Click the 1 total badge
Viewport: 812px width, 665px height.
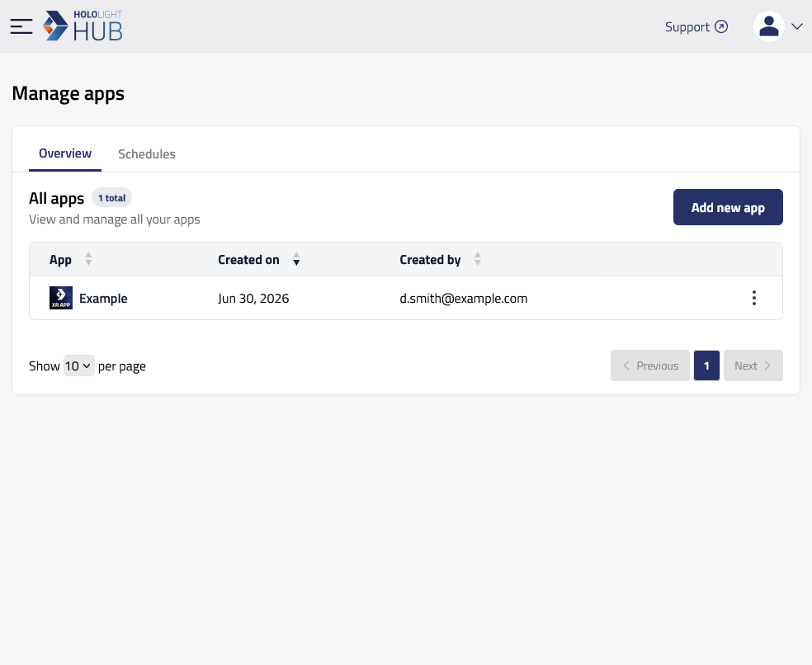(112, 198)
